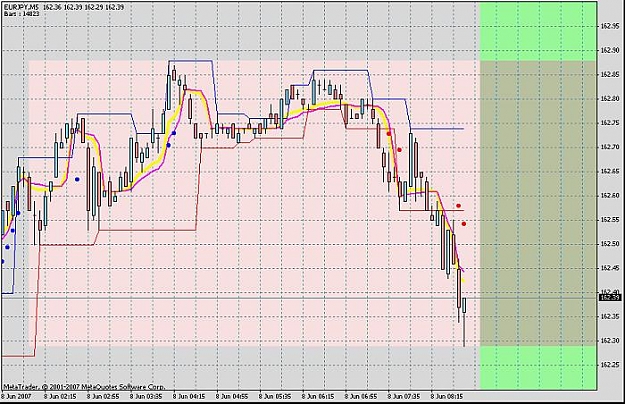The image size is (625, 404).
Task: Click the '8 Jun 02:55' time label
Action: click(x=103, y=396)
